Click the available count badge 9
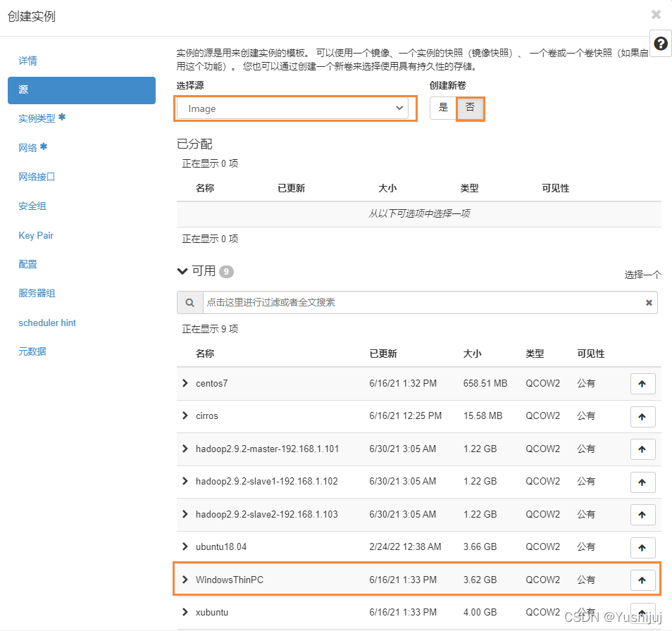The height and width of the screenshot is (631, 672). coord(226,272)
